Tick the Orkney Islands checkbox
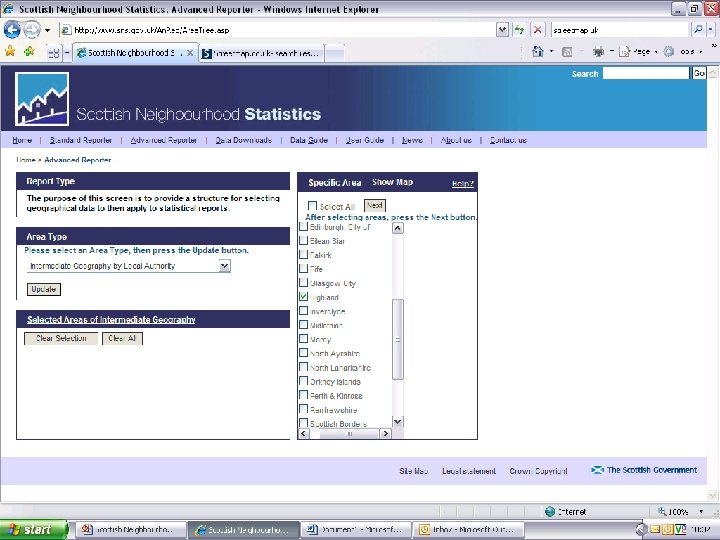 (x=304, y=381)
